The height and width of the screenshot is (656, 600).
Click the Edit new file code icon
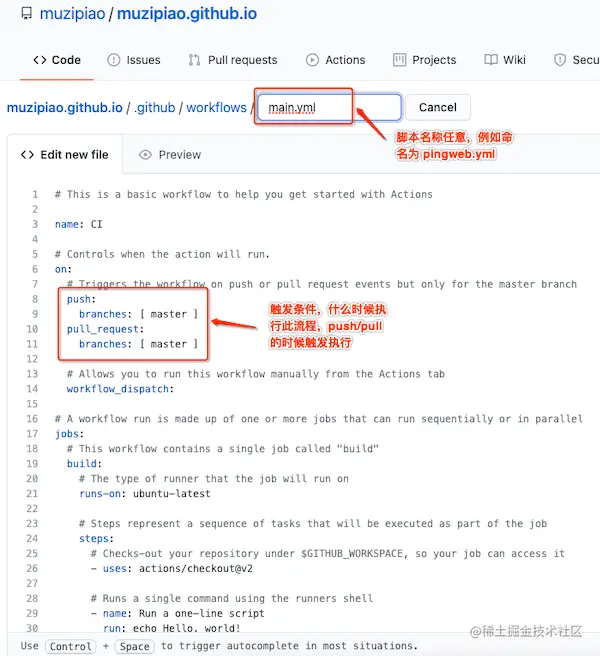click(27, 155)
